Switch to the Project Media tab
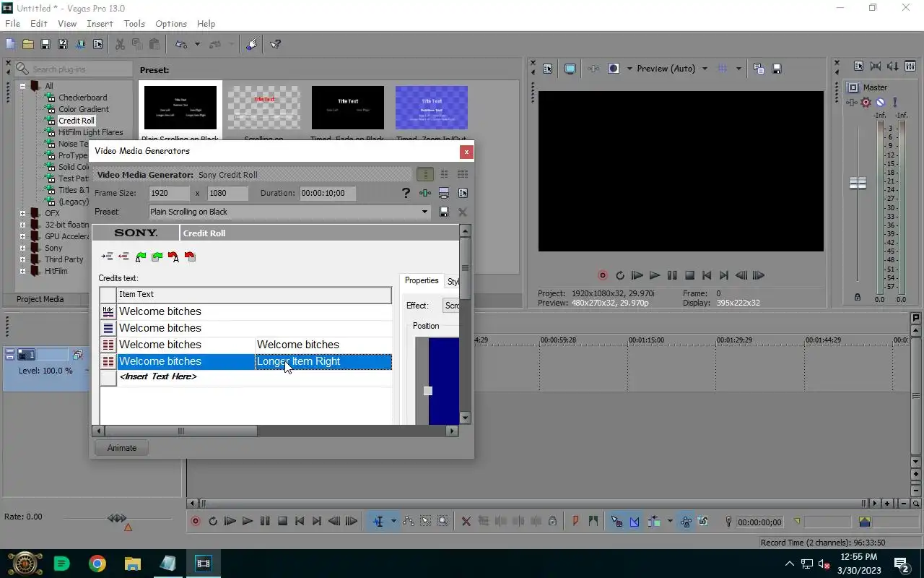The width and height of the screenshot is (924, 578). click(40, 299)
